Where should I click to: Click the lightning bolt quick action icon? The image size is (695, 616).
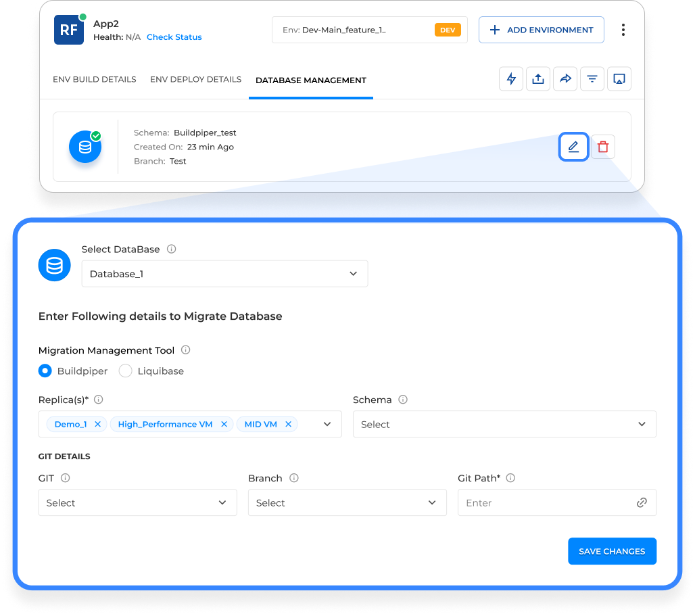pyautogui.click(x=511, y=79)
